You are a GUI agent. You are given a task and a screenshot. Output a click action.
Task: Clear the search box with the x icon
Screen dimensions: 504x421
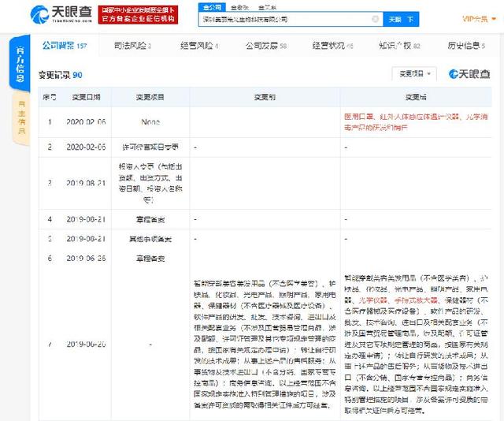(375, 19)
